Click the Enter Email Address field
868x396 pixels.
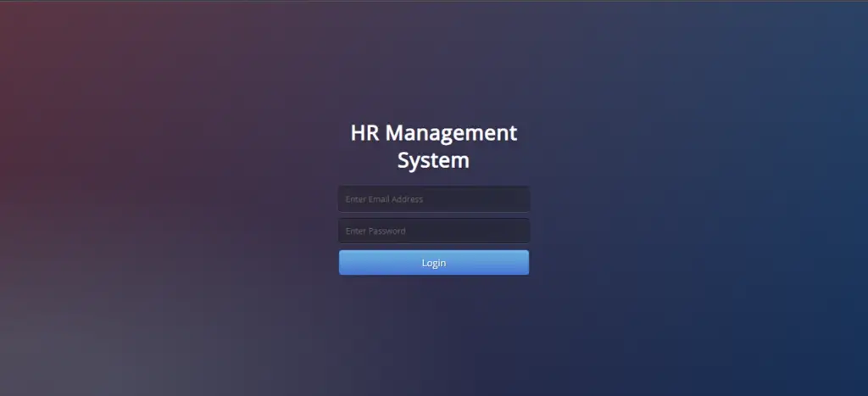pyautogui.click(x=433, y=198)
